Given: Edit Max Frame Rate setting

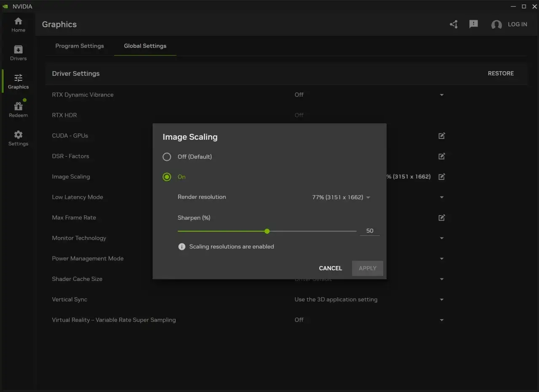Looking at the screenshot, I should point(442,218).
